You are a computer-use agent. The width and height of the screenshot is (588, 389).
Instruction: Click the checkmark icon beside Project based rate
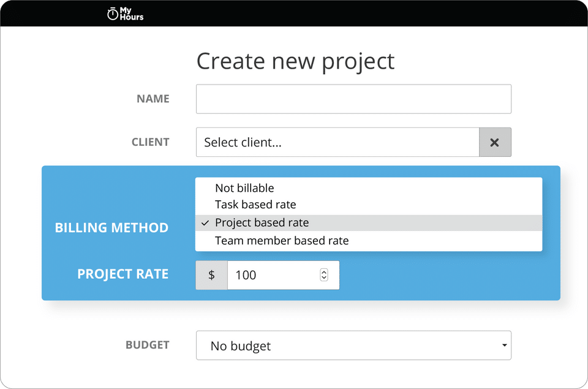pyautogui.click(x=205, y=223)
